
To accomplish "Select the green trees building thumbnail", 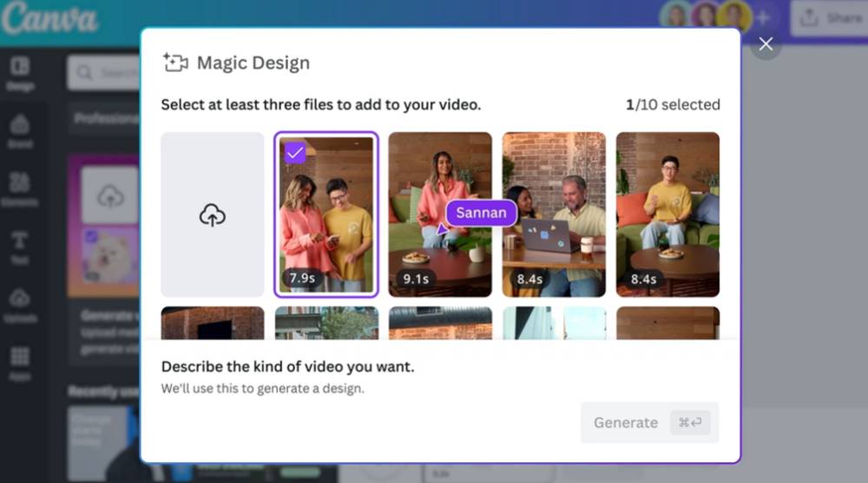I will [x=326, y=323].
